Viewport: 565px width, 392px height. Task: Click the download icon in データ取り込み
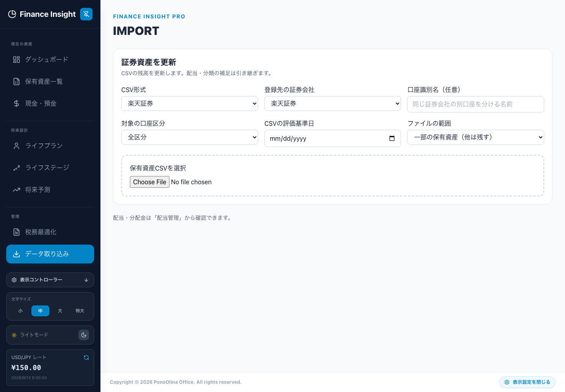click(x=16, y=254)
